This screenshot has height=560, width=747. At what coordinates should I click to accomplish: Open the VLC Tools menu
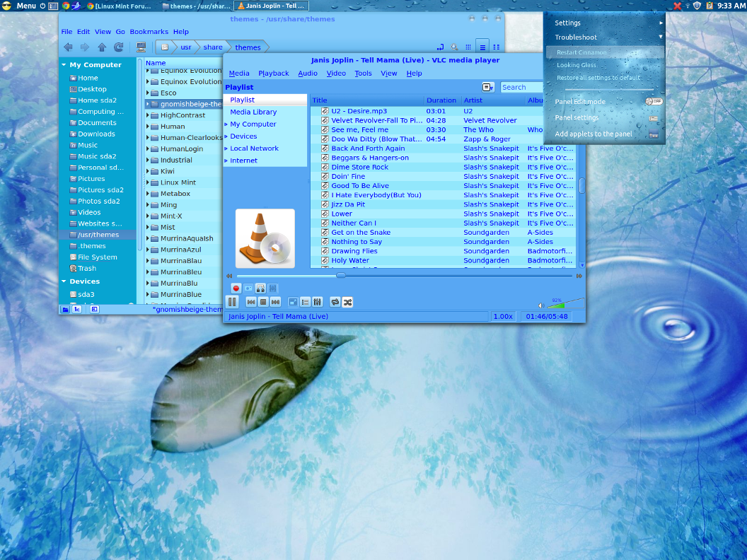tap(363, 74)
